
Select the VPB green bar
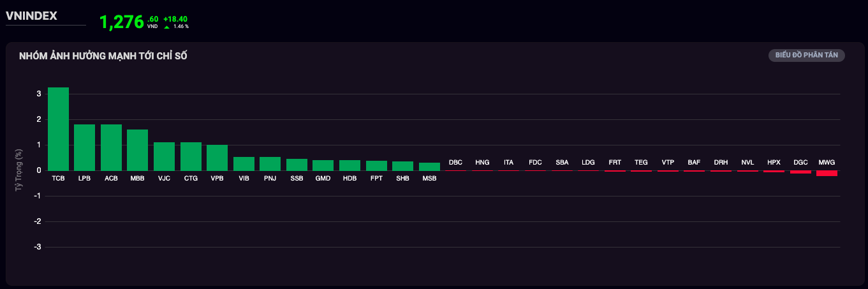pyautogui.click(x=217, y=158)
